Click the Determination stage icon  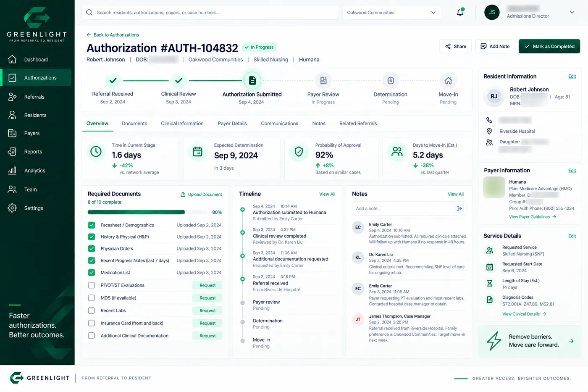391,80
